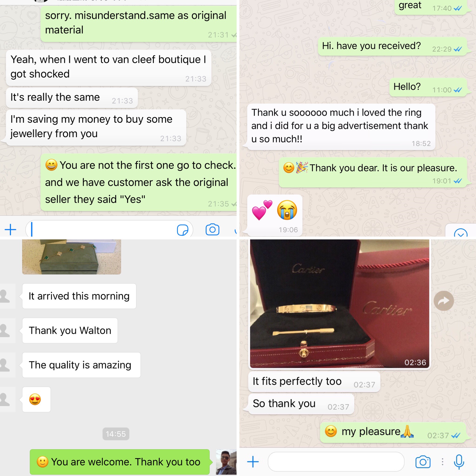
Task: Open the camera icon in Cartier chat
Action: point(423,462)
